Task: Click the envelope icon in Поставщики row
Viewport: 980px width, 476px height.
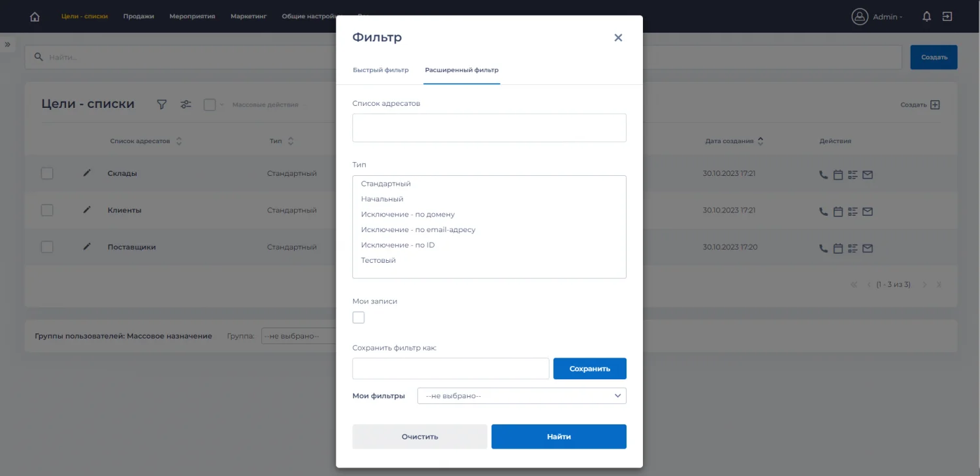Action: [868, 248]
